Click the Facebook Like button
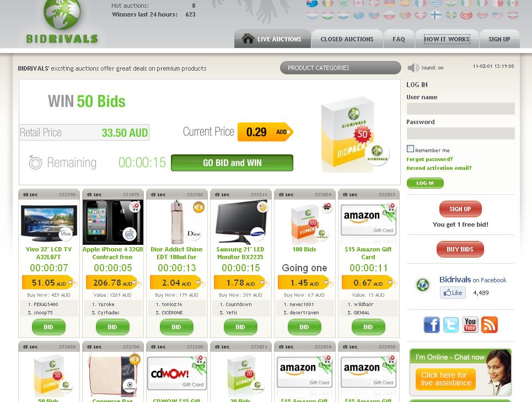 [453, 293]
